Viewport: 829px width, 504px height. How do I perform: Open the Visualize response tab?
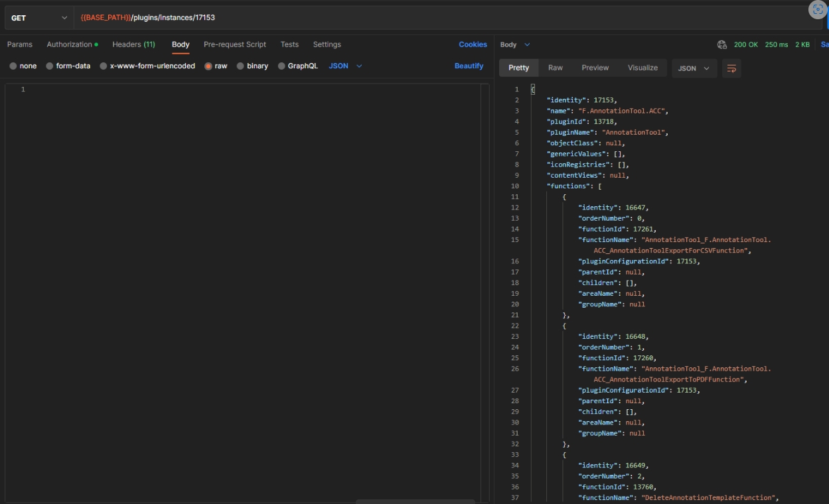coord(642,68)
